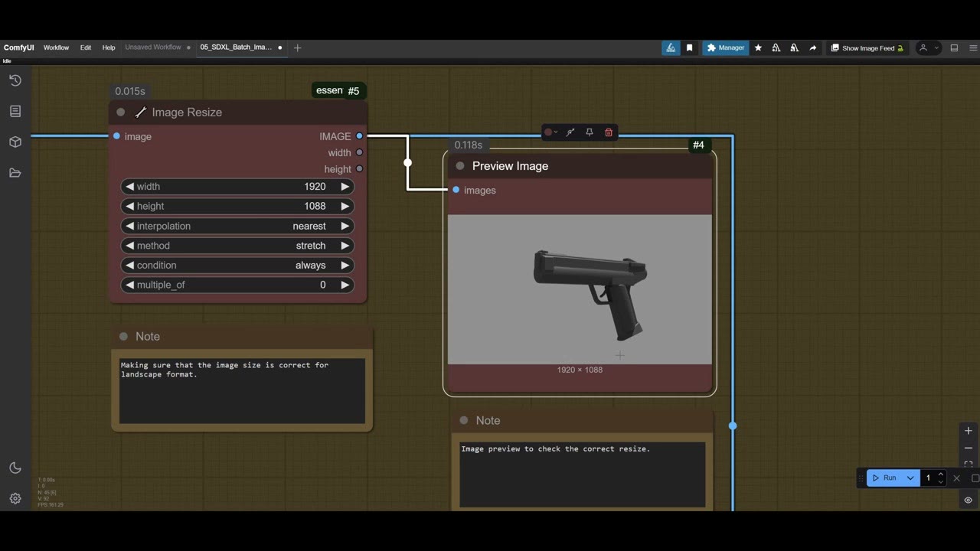Open the workflows folder icon in sidebar
The image size is (980, 551).
coord(15,173)
